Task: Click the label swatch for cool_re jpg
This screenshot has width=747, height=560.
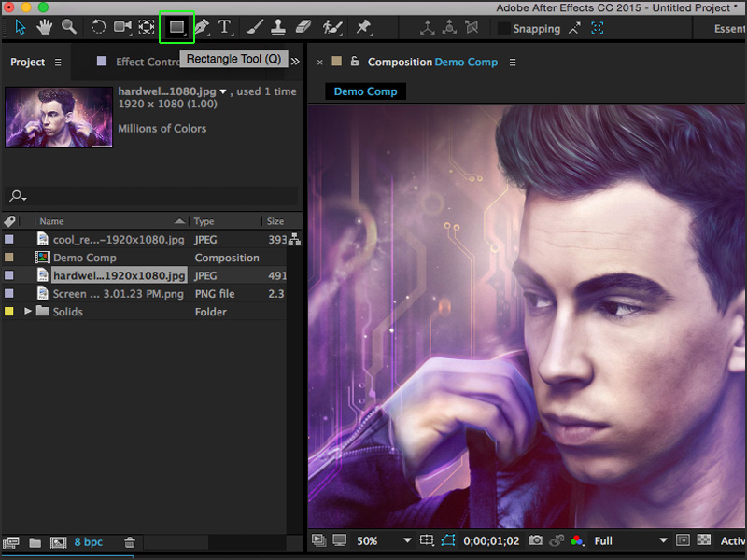Action: 9,240
